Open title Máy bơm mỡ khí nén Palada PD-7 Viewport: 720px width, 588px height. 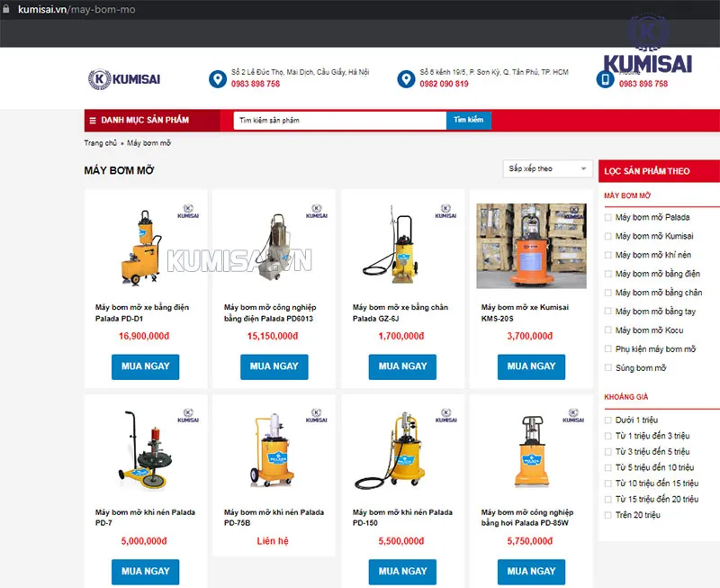click(145, 517)
